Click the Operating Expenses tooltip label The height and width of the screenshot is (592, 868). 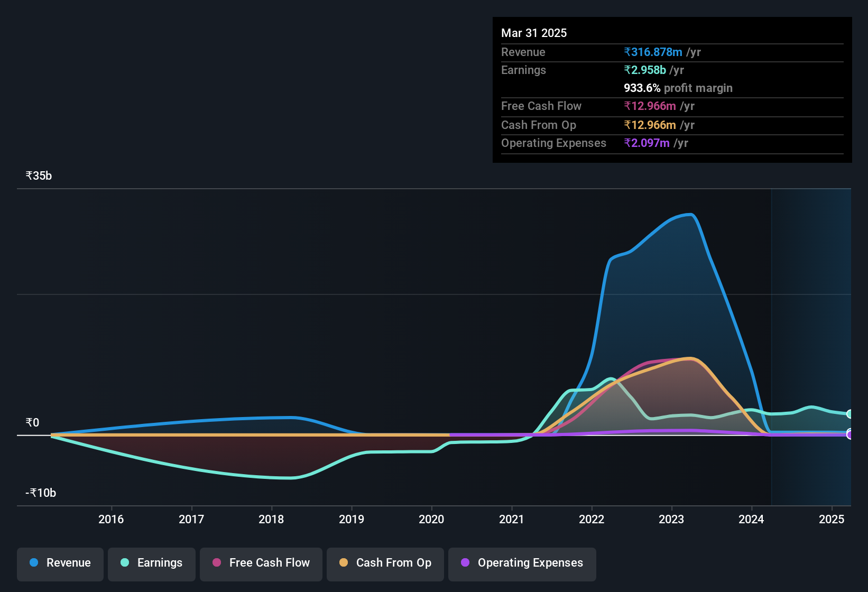coord(553,143)
